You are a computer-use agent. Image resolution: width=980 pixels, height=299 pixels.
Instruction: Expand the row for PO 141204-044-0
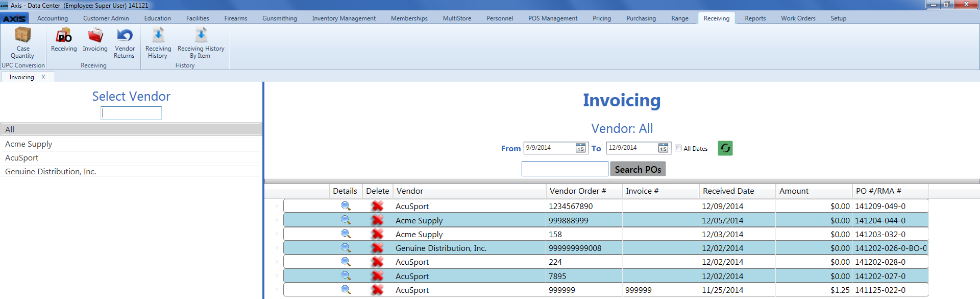tap(277, 220)
